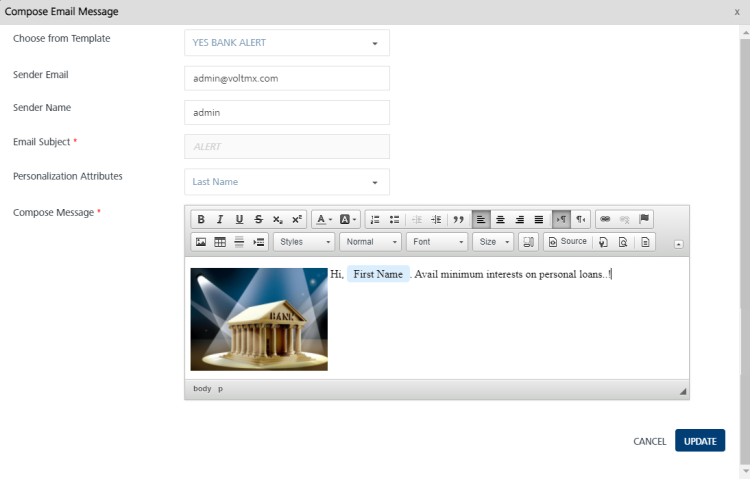Set text direction left to right

coord(561,219)
